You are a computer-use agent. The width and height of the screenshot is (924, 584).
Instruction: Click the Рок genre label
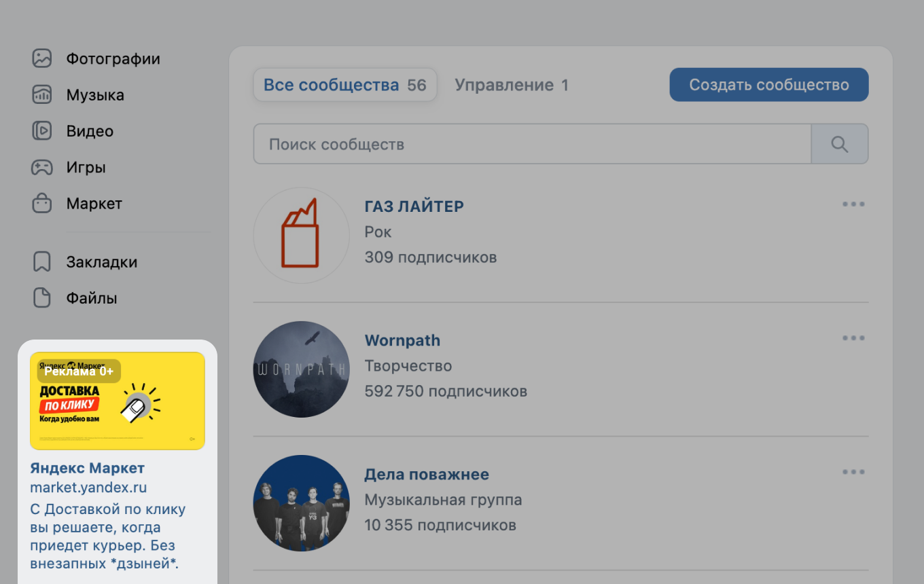pyautogui.click(x=378, y=232)
